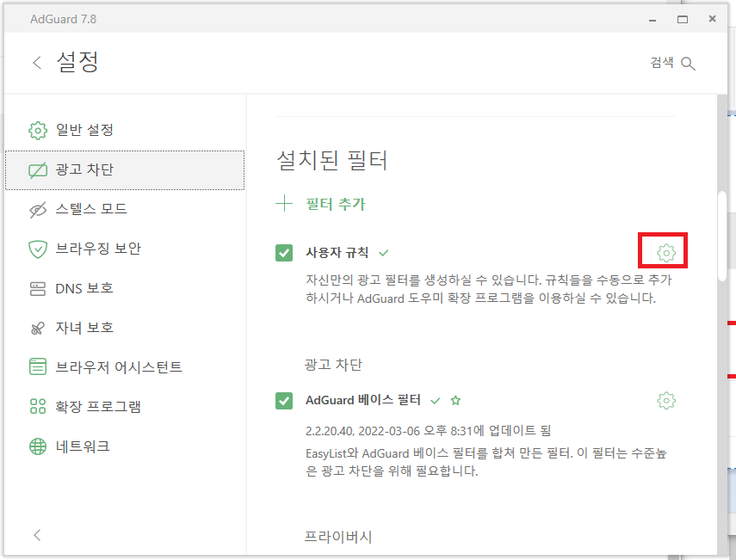Screen dimensions: 736x560
Task: Open DNS 보호 settings section
Action: (x=125, y=288)
